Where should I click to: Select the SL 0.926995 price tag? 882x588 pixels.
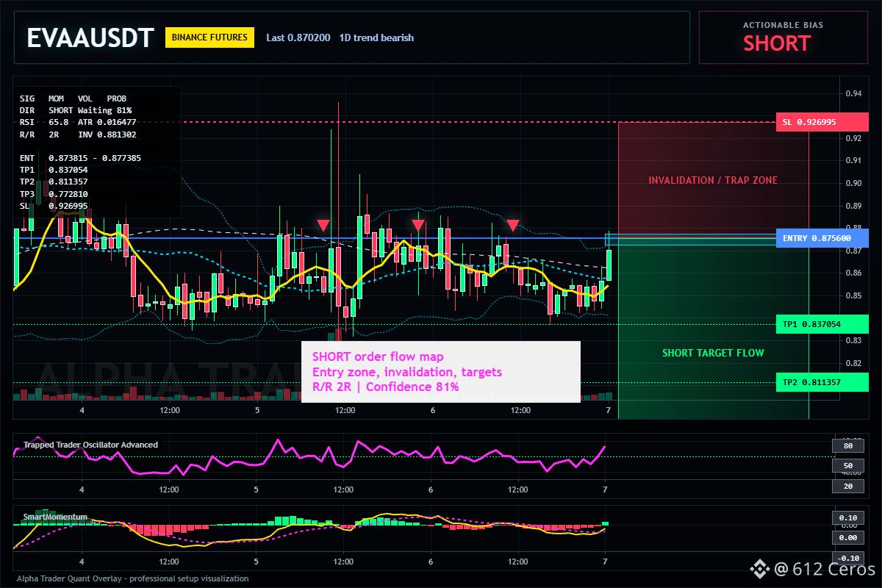click(x=822, y=122)
